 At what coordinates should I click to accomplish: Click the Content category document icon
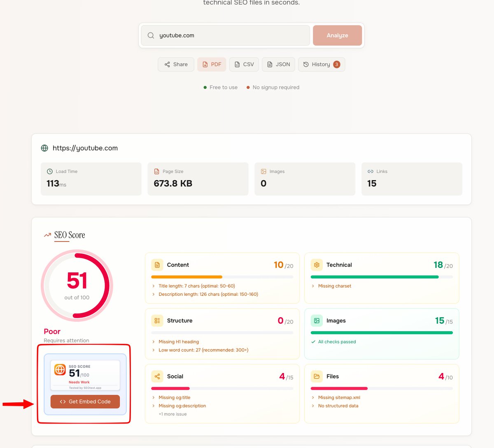click(x=157, y=265)
